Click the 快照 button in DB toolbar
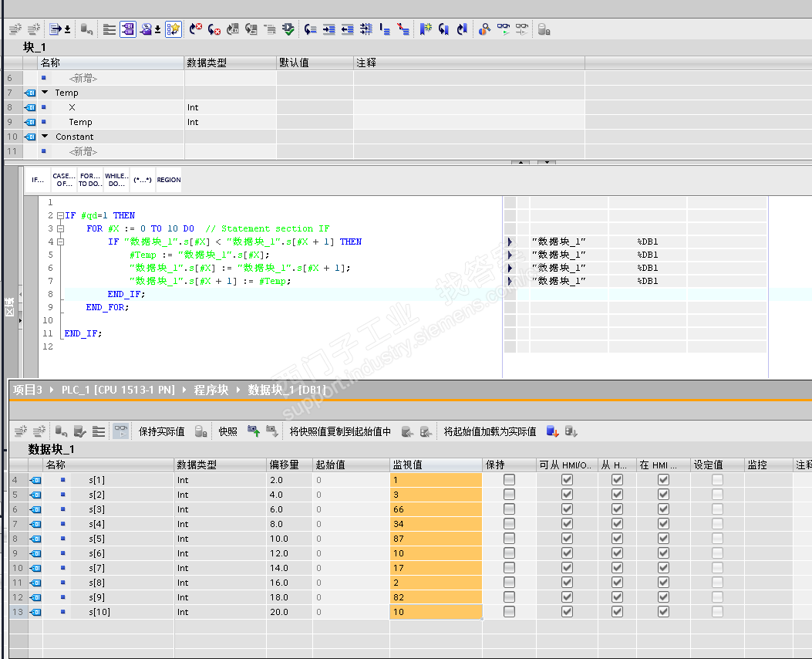The image size is (812, 659). [227, 431]
